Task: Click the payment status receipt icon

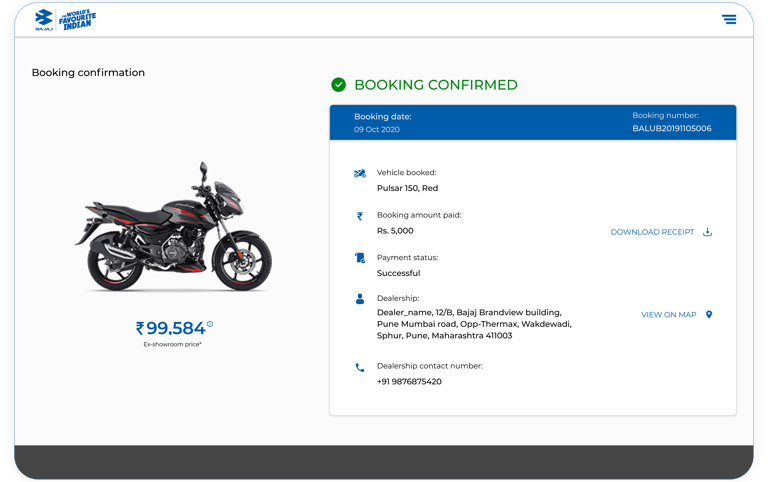Action: click(360, 258)
